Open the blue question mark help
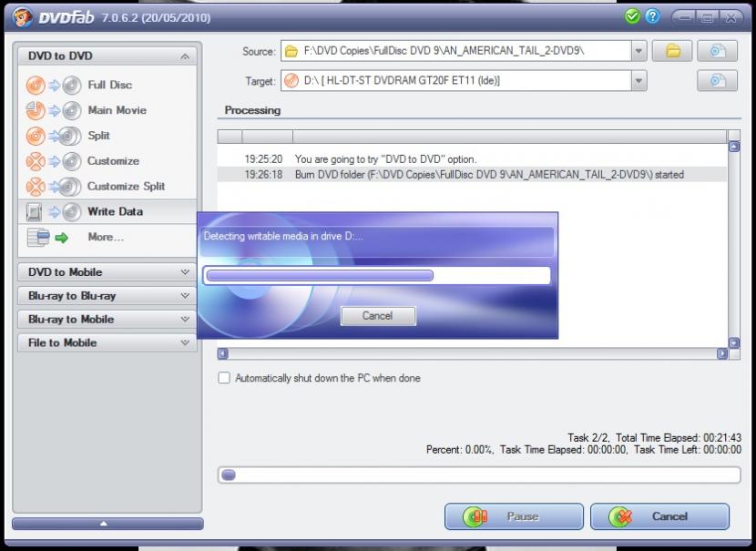756x551 pixels. pyautogui.click(x=652, y=16)
